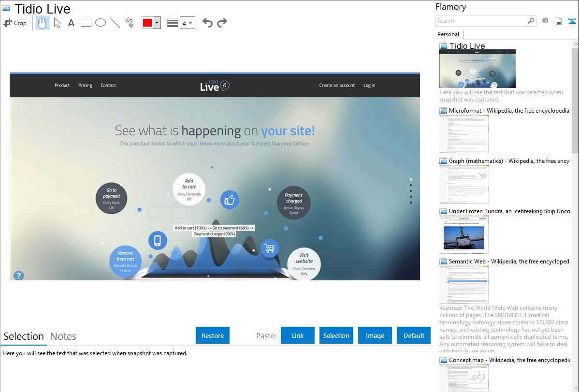Open the Tidio Live snapshot thumbnail
The height and width of the screenshot is (392, 579).
click(x=478, y=69)
